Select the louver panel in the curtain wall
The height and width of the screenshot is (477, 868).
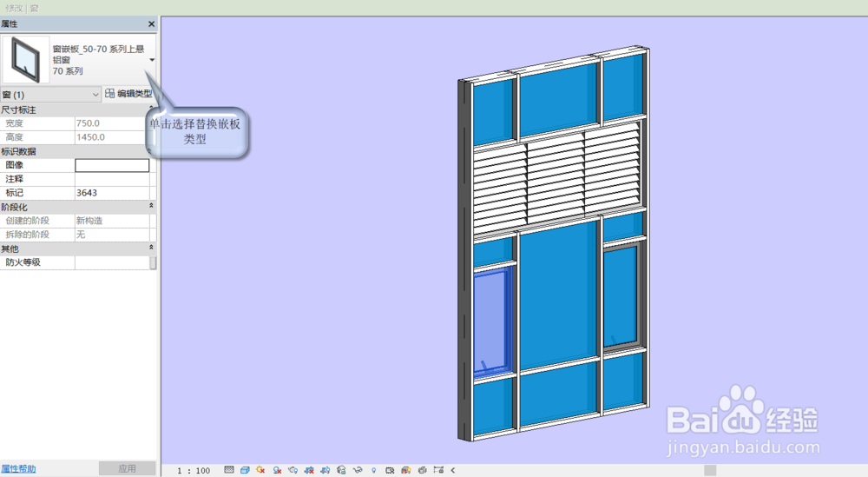coord(556,177)
